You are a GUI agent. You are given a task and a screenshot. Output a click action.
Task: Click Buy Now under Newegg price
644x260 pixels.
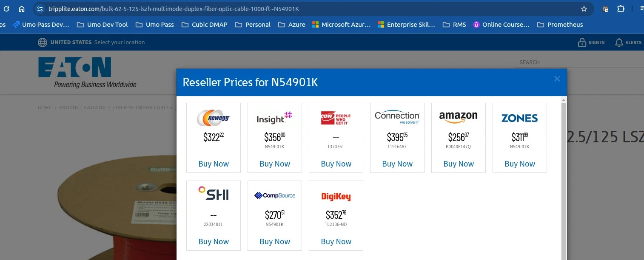click(x=214, y=164)
